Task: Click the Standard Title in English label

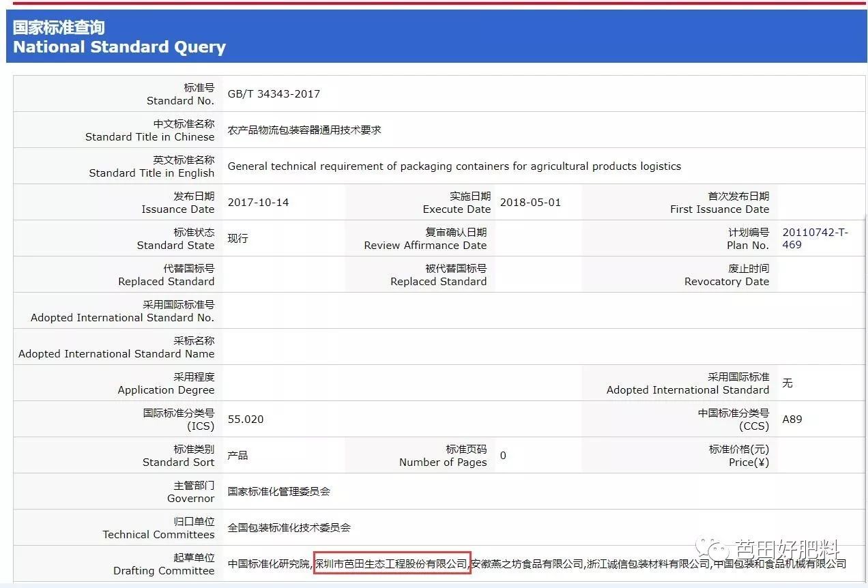Action: 151,166
